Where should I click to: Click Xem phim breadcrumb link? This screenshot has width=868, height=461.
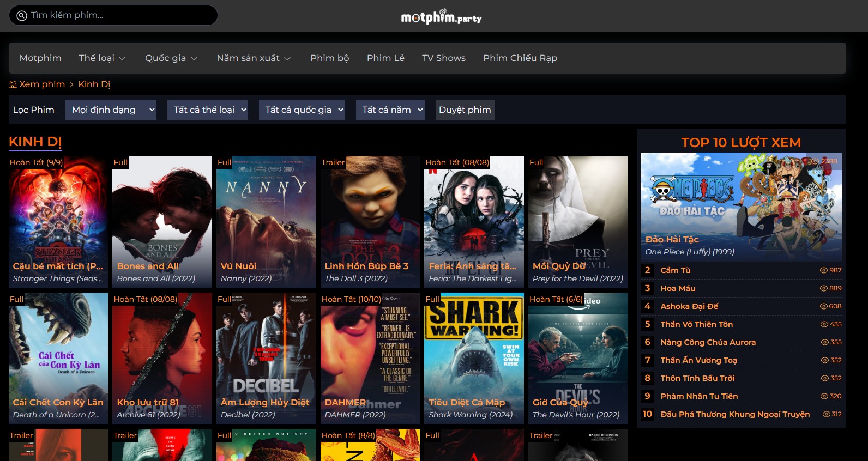42,84
